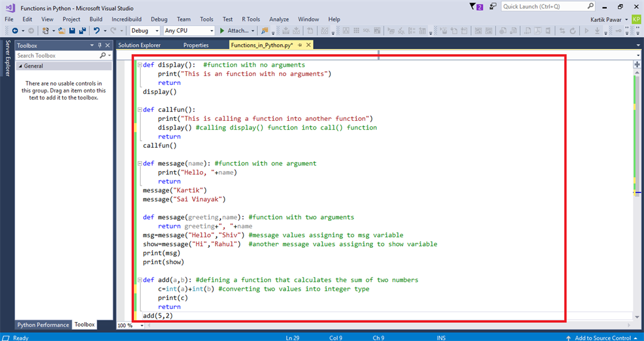
Task: Collapse the def display() code block
Action: (139, 65)
